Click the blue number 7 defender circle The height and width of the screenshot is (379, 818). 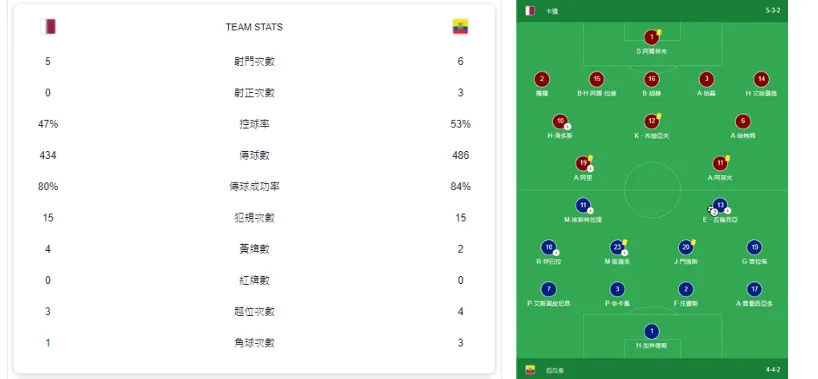tap(548, 289)
